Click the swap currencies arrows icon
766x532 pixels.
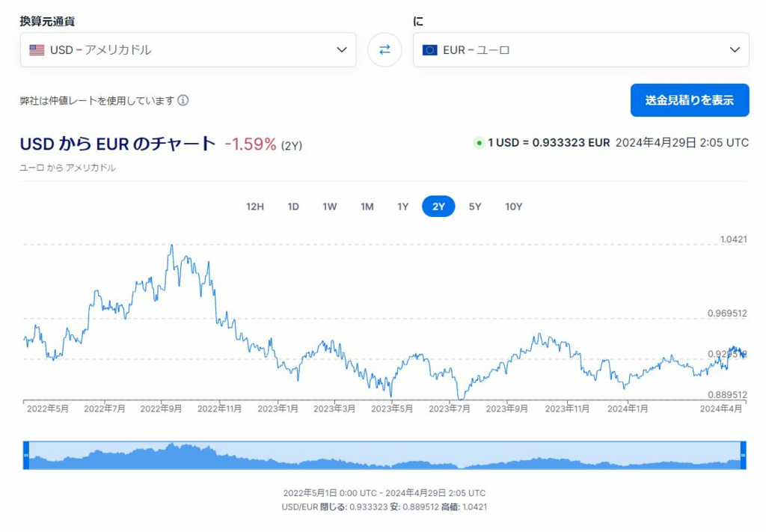tap(384, 49)
